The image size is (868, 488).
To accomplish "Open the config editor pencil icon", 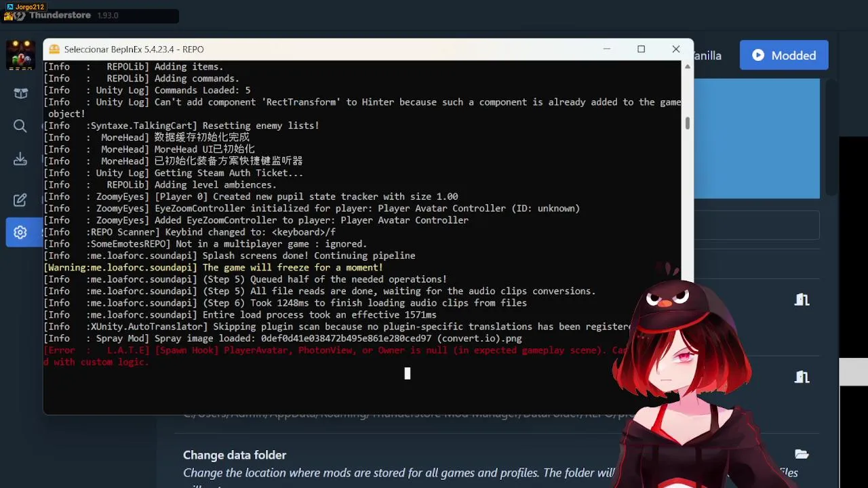I will (20, 200).
